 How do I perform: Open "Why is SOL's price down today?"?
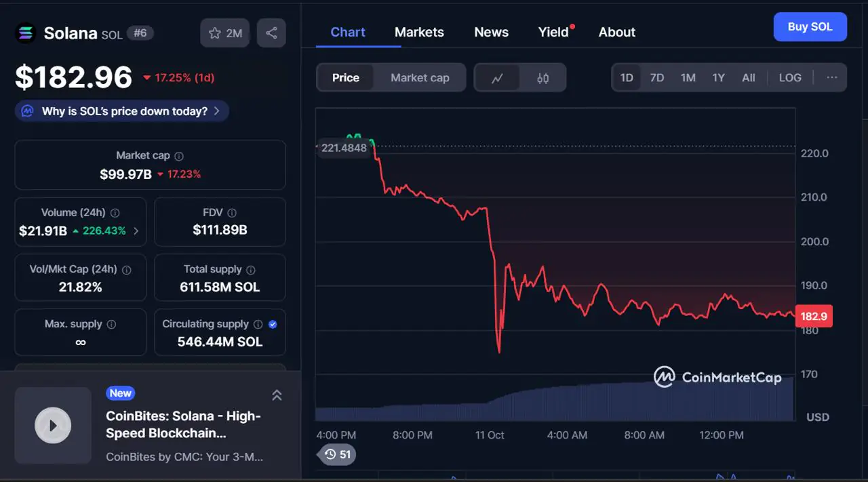click(122, 111)
